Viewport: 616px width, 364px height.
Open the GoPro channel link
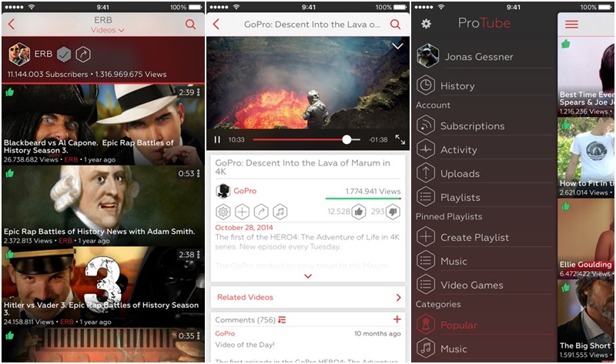click(245, 191)
